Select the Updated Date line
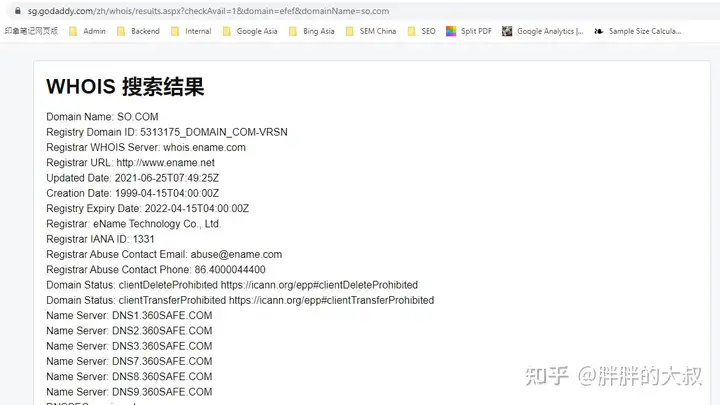This screenshot has height=405, width=720. 132,178
